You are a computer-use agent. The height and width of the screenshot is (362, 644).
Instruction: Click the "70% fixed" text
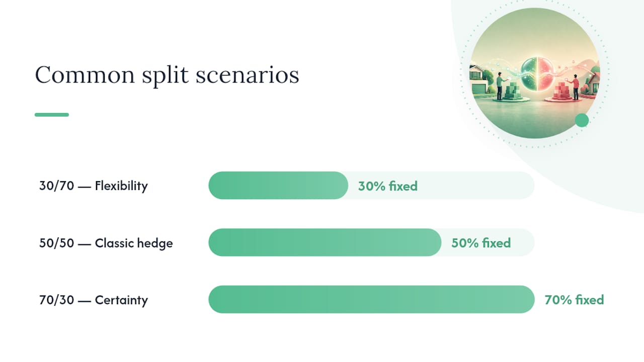574,300
